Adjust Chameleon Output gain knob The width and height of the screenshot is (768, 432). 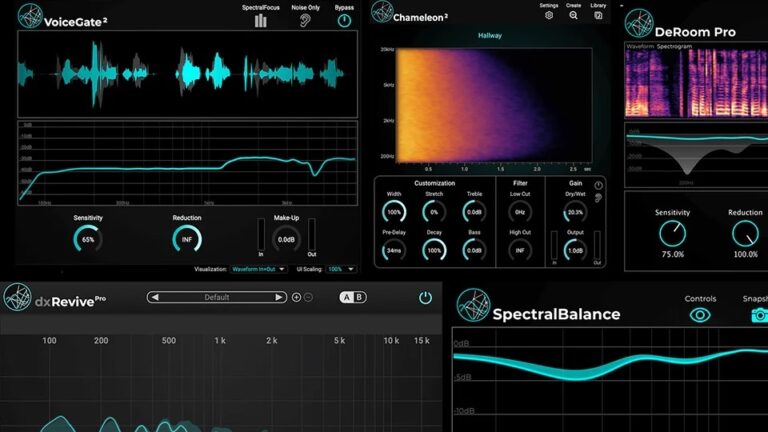[575, 250]
